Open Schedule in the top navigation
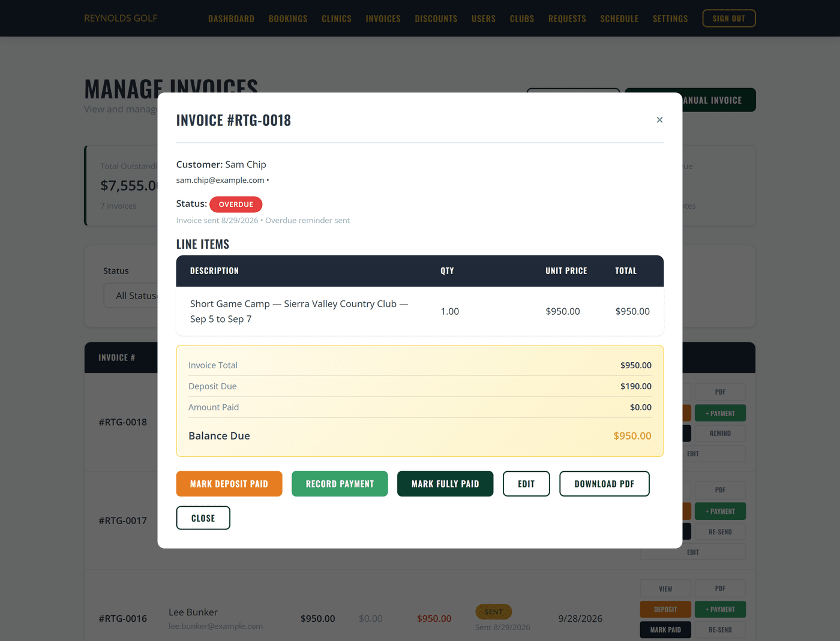840x641 pixels. point(619,19)
